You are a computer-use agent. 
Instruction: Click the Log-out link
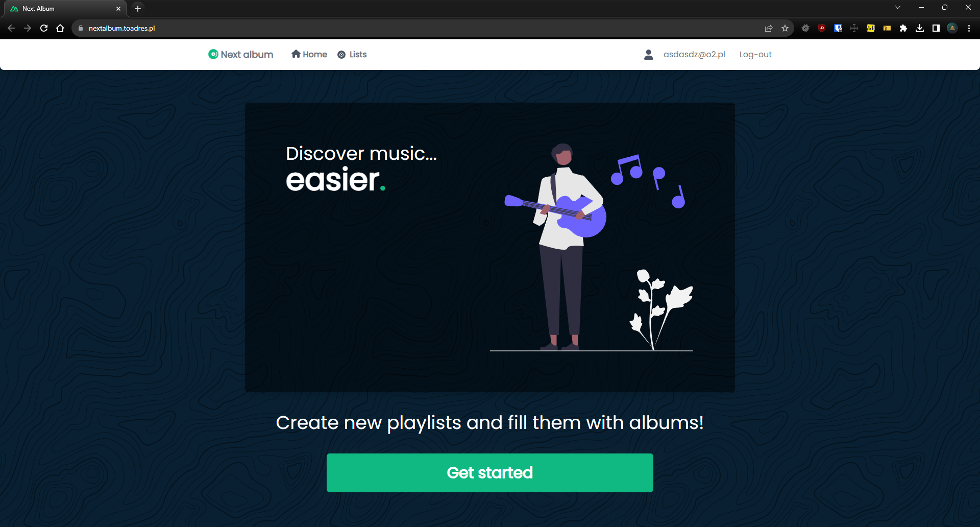tap(755, 54)
